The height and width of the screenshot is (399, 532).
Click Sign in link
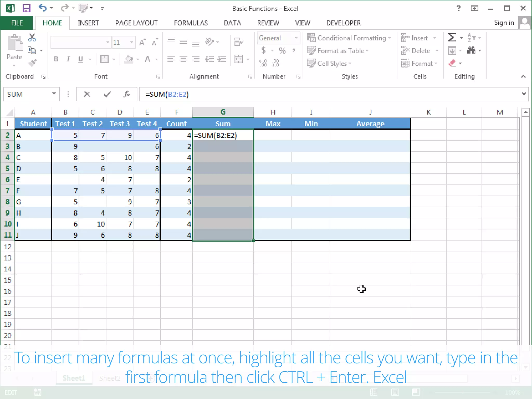click(504, 23)
